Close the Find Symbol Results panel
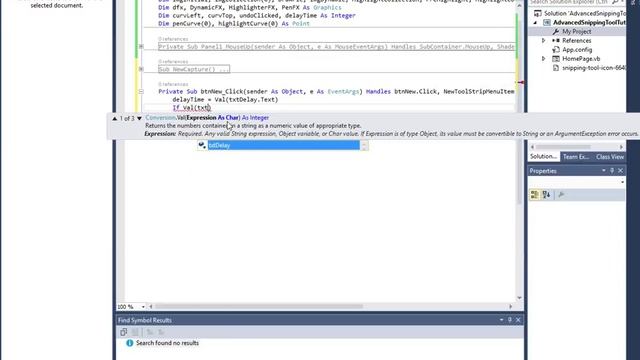The height and width of the screenshot is (360, 640). pyautogui.click(x=518, y=320)
